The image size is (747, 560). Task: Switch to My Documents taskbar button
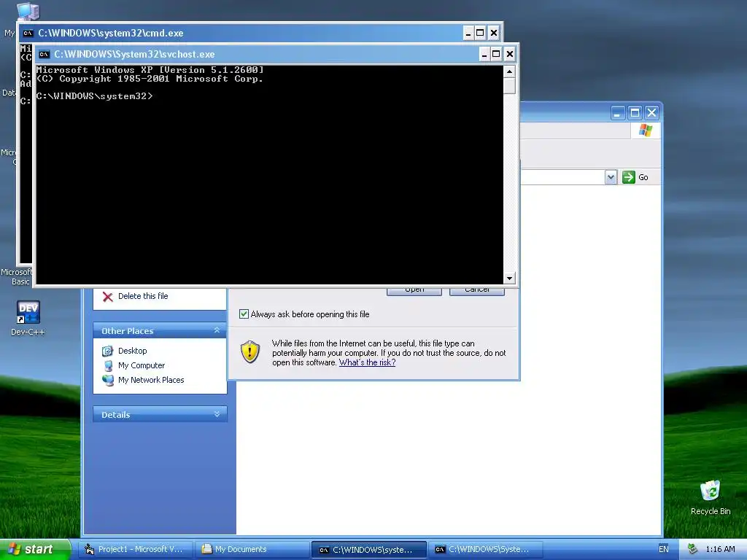point(253,549)
